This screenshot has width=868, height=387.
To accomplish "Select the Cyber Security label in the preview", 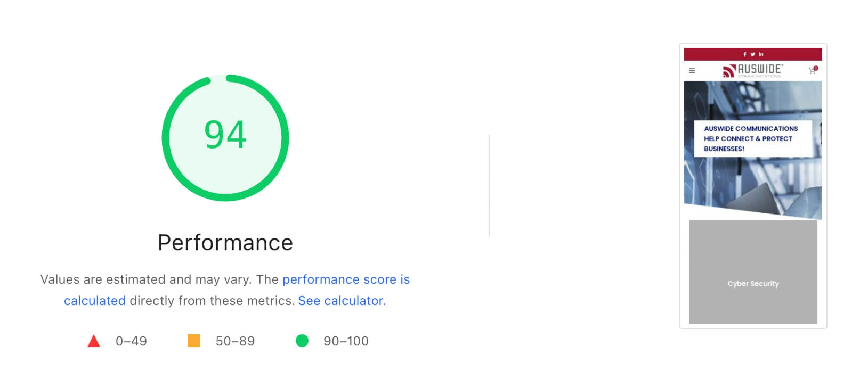I will coord(753,284).
